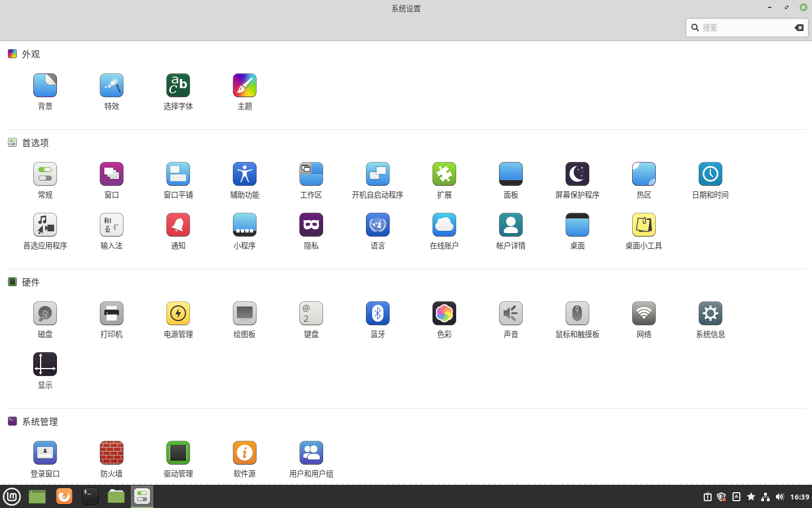Open 蓝牙 Bluetooth settings
812x508 pixels.
click(x=378, y=320)
